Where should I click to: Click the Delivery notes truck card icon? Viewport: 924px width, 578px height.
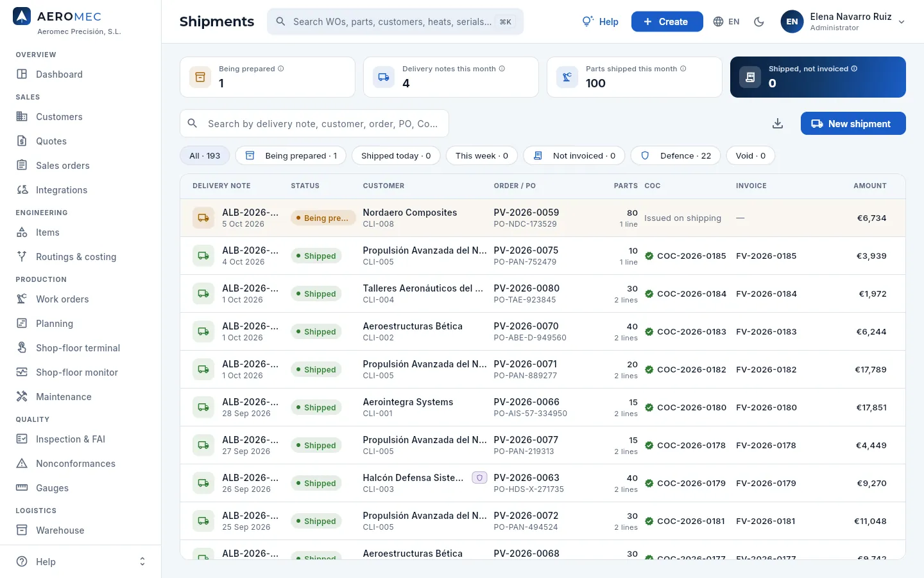(x=384, y=77)
